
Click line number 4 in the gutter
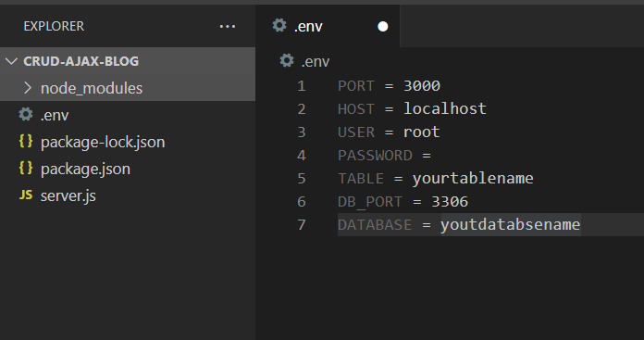pos(302,156)
